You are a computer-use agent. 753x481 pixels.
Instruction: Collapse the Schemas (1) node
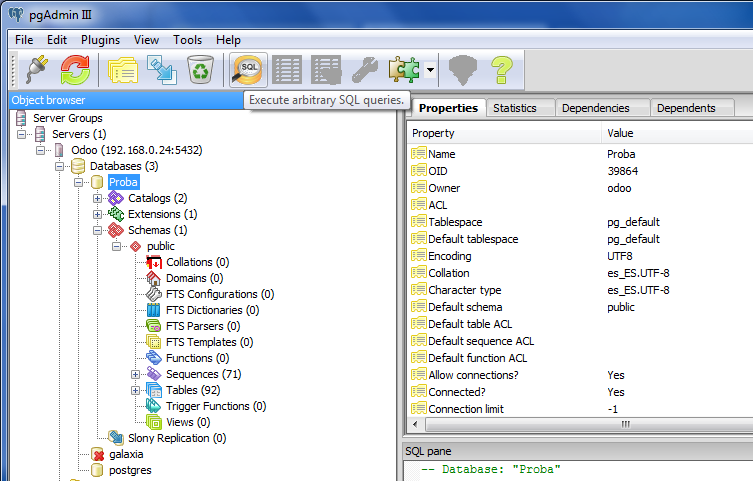(97, 230)
